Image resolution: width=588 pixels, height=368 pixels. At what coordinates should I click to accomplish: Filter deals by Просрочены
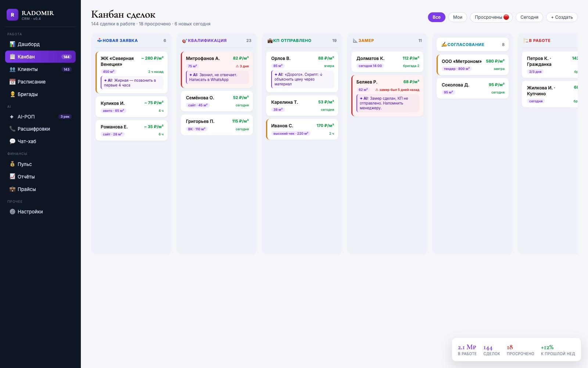click(x=491, y=17)
